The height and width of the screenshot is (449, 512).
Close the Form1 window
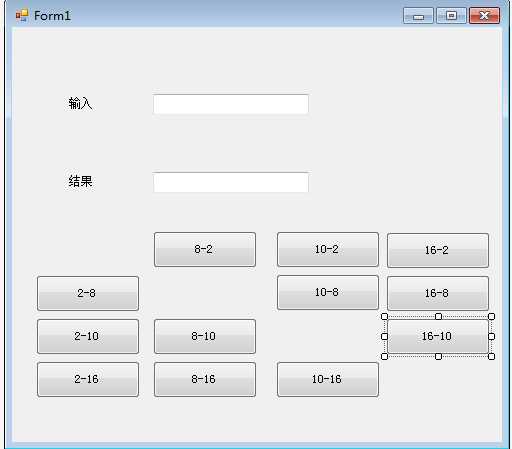pos(484,16)
